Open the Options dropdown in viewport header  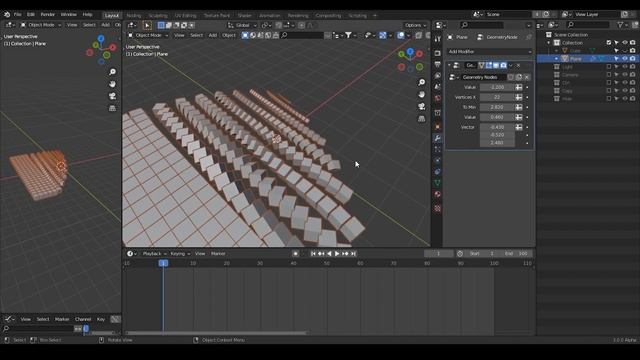pos(416,25)
